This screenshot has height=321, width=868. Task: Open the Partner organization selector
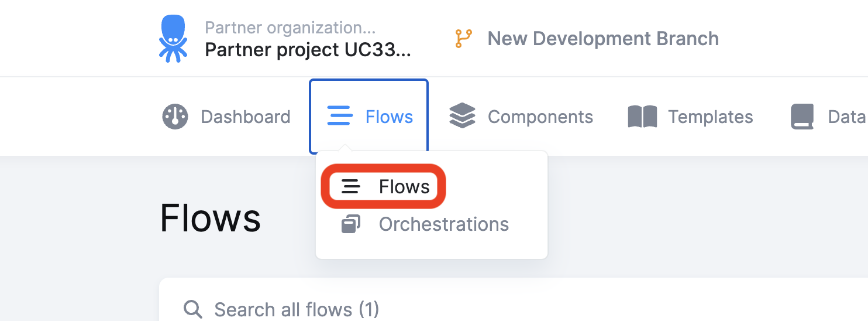pyautogui.click(x=290, y=28)
